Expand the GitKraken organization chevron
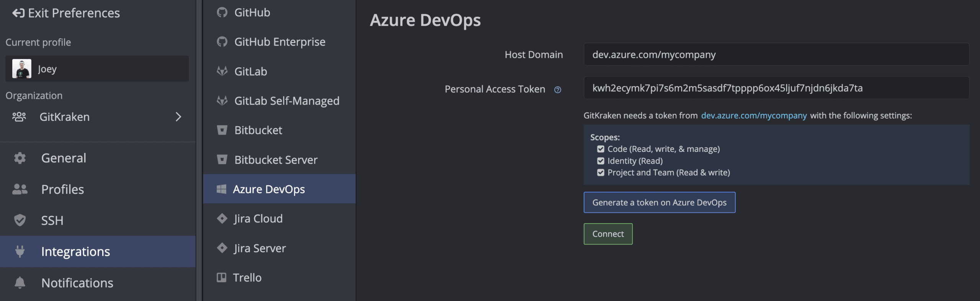The height and width of the screenshot is (301, 980). [178, 117]
